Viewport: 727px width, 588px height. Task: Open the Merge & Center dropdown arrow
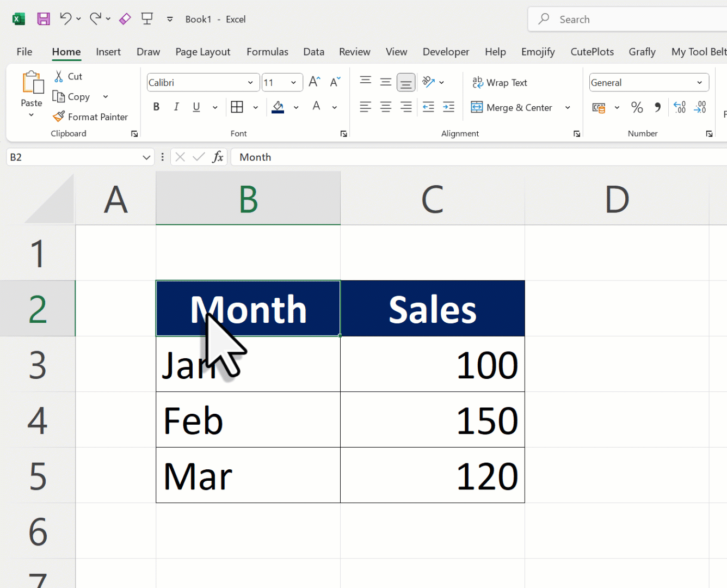click(568, 108)
